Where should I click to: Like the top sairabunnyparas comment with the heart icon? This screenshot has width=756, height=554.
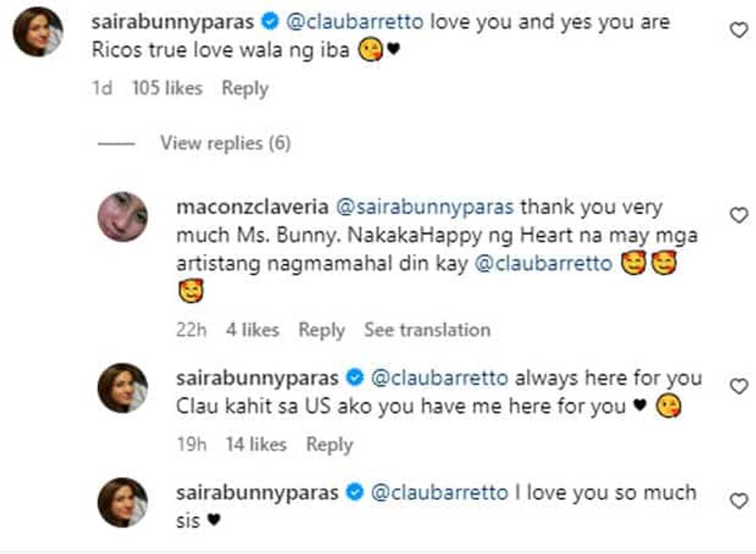[x=738, y=30]
